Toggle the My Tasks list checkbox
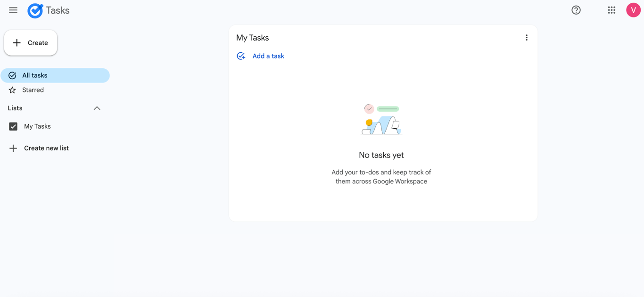The height and width of the screenshot is (297, 644). click(13, 126)
